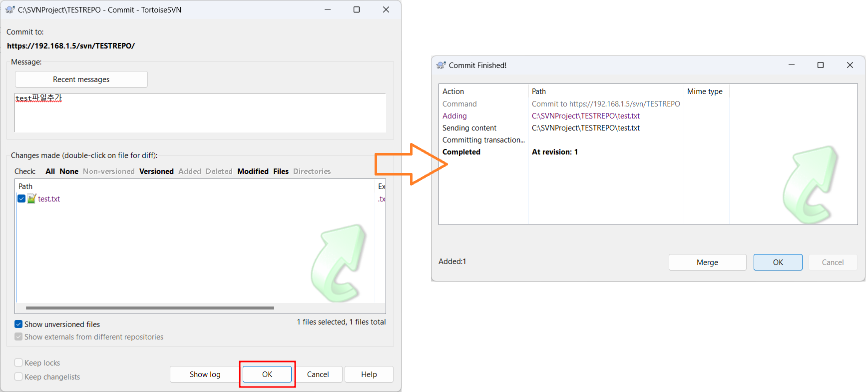The width and height of the screenshot is (868, 392).
Task: Toggle Show externals from different repositories
Action: point(18,336)
